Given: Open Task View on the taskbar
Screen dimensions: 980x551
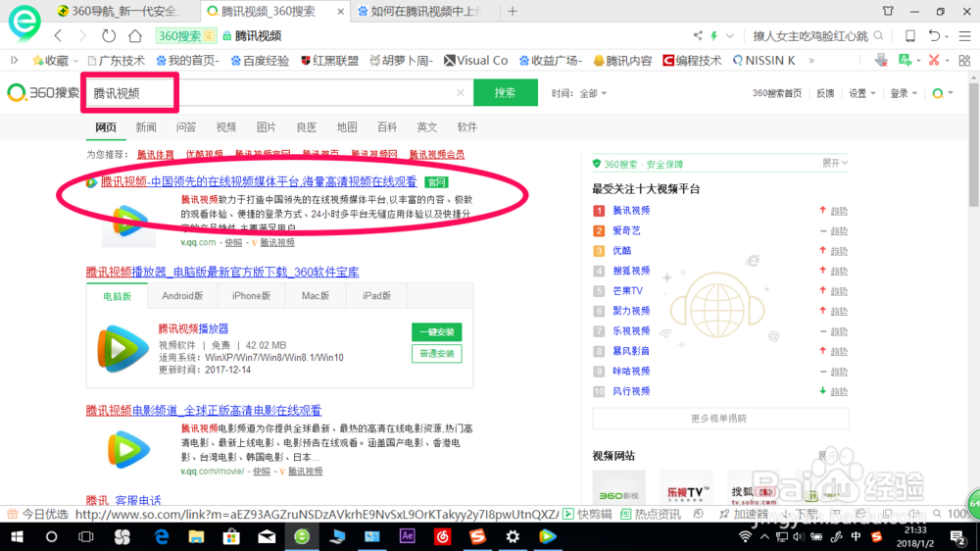Looking at the screenshot, I should click(85, 536).
